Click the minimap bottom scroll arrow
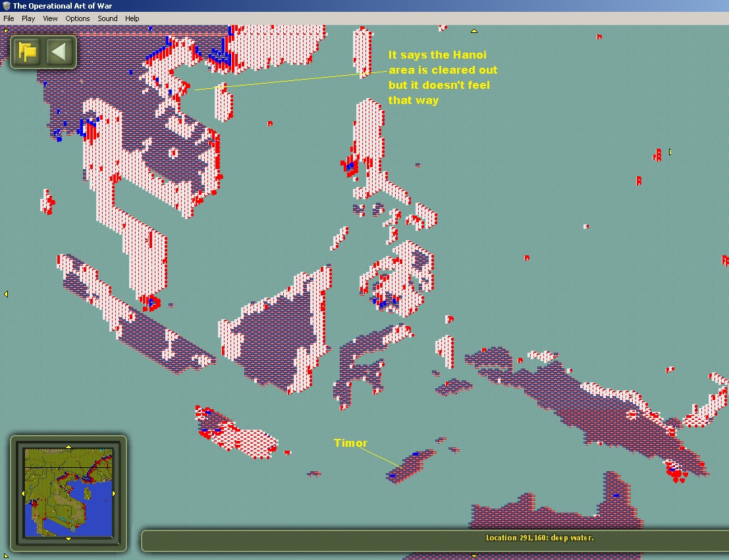 pos(68,539)
